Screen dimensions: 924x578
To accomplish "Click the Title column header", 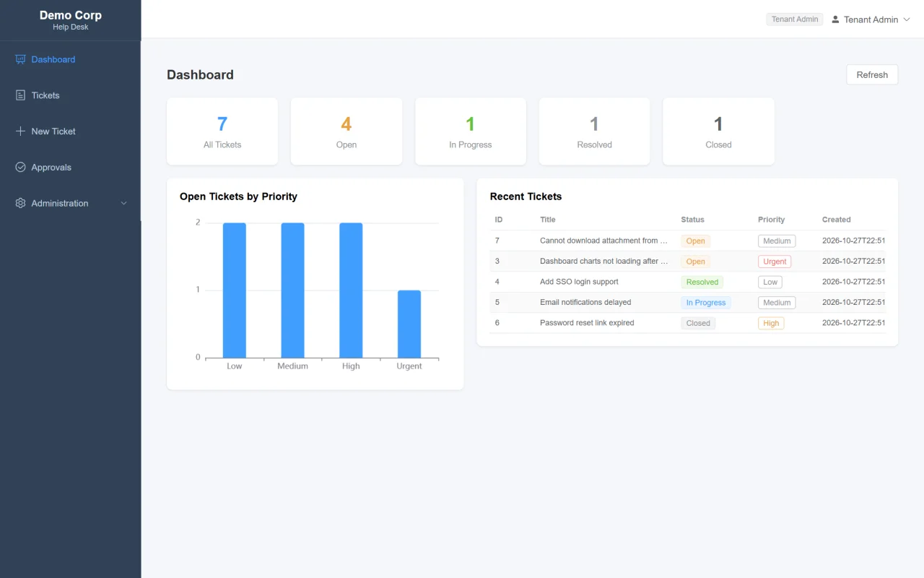I will point(548,220).
